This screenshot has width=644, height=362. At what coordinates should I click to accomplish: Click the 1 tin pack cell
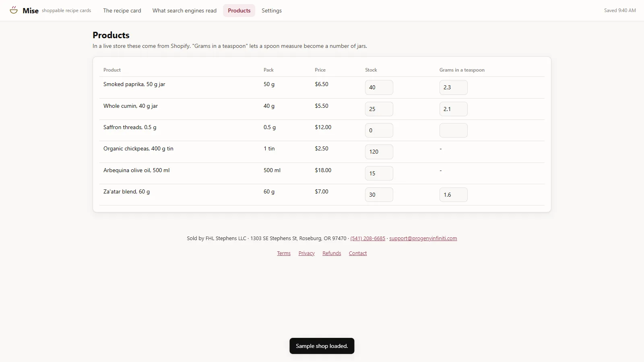coord(269,148)
